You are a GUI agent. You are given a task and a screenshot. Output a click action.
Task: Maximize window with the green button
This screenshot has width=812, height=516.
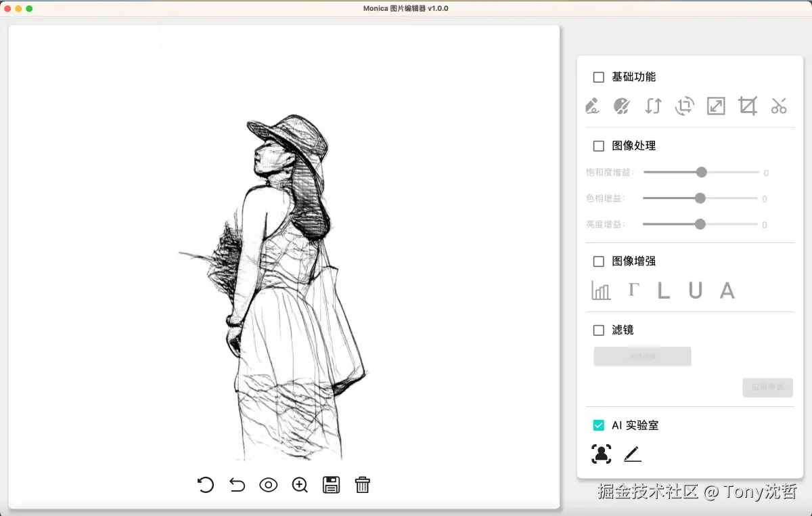(x=29, y=9)
